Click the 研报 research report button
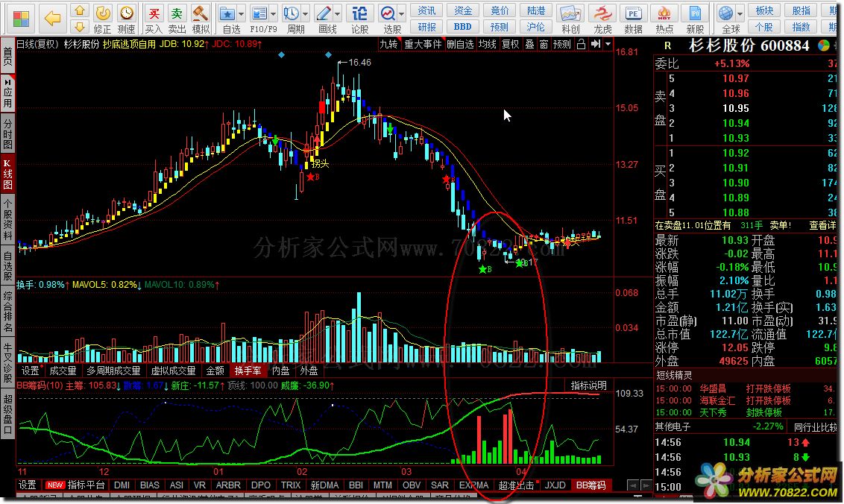The height and width of the screenshot is (504, 844). point(426,27)
